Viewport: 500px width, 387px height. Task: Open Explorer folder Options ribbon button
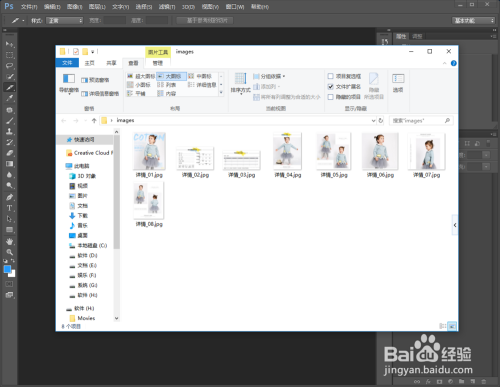coord(398,83)
